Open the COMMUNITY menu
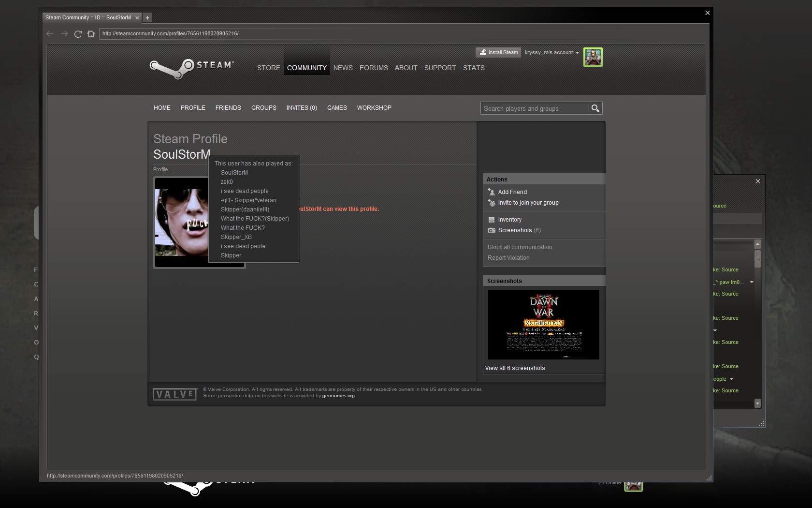Image resolution: width=812 pixels, height=508 pixels. pyautogui.click(x=307, y=68)
